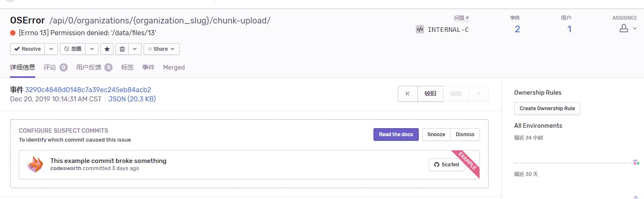The height and width of the screenshot is (199, 644).
Task: Switch to the 用户反馈 tab
Action: pyautogui.click(x=94, y=67)
